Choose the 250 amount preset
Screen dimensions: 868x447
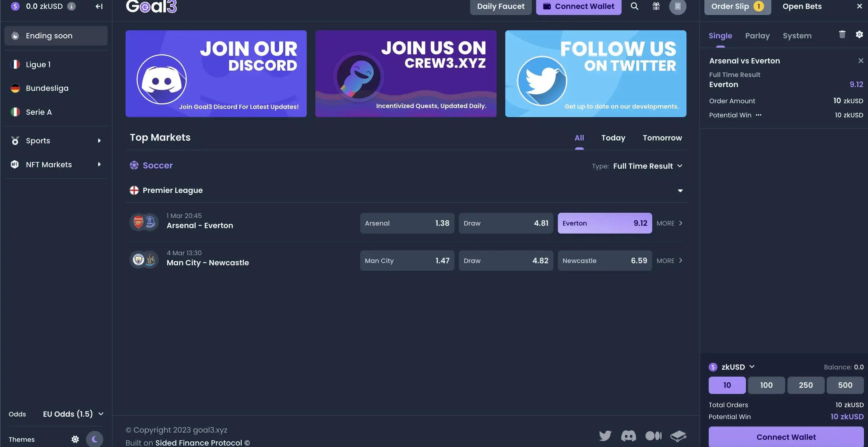(x=806, y=385)
